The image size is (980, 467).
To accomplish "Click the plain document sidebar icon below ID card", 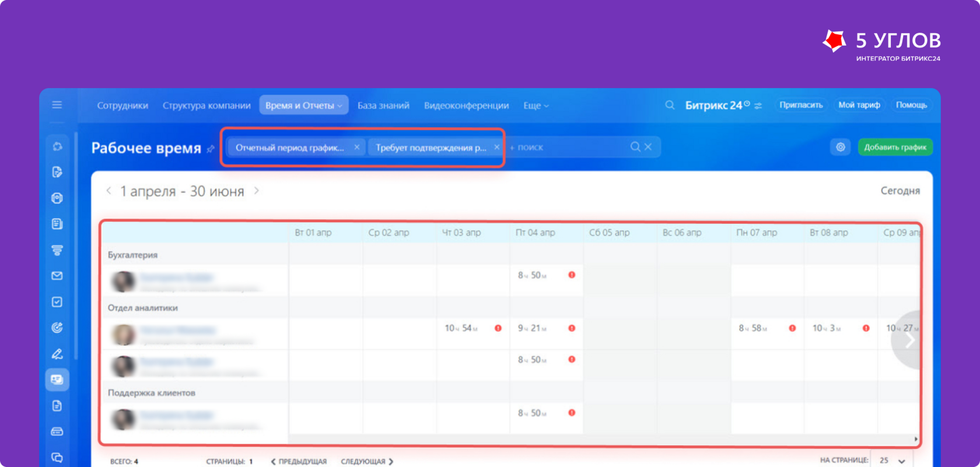I will (57, 406).
